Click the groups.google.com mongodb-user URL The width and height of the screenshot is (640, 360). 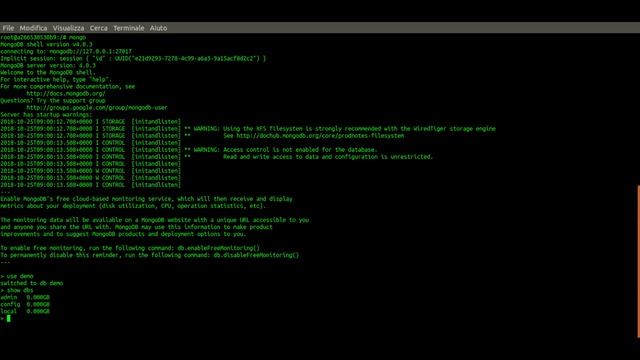(97, 108)
